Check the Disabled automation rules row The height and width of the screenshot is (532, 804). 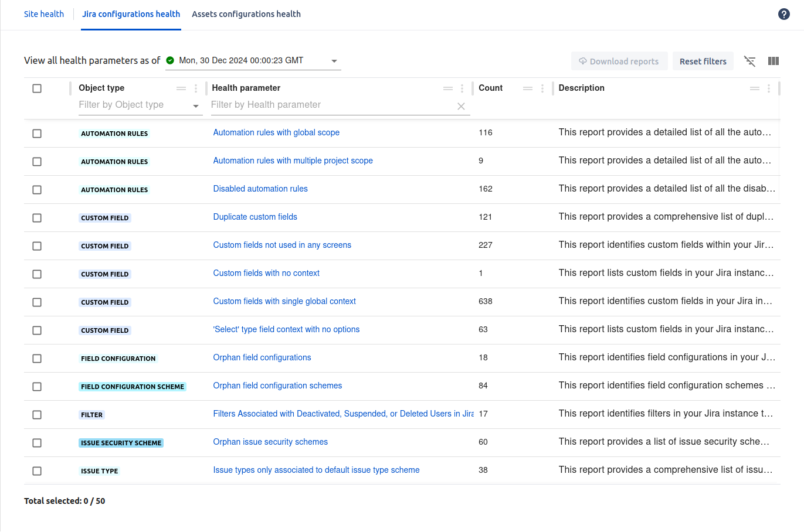point(37,190)
